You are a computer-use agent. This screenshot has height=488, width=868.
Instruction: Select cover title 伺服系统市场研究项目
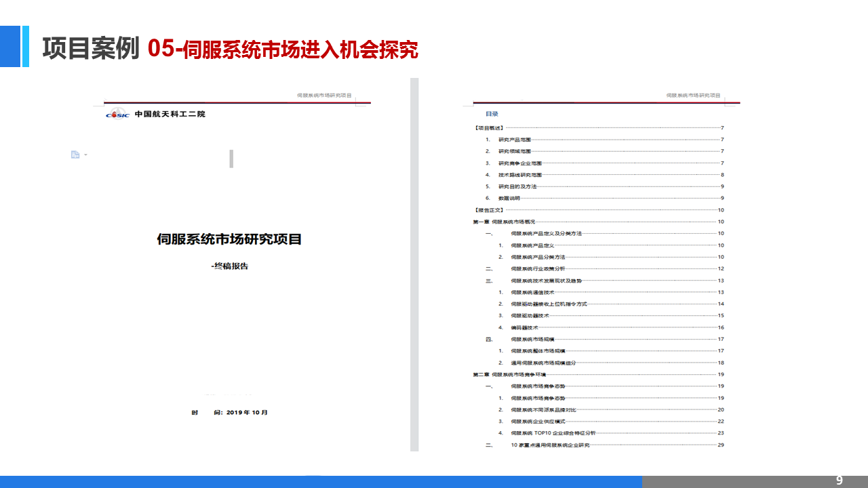point(229,239)
